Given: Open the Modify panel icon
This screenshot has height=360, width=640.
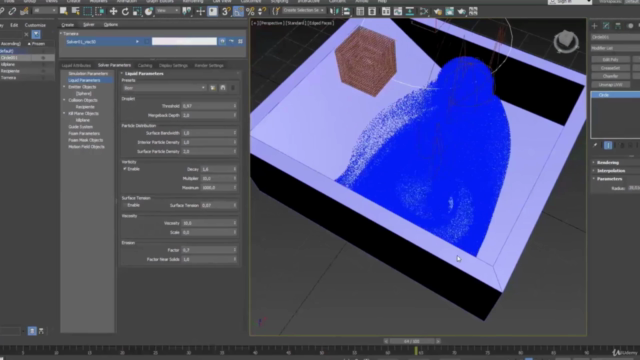Looking at the screenshot, I should (x=606, y=26).
